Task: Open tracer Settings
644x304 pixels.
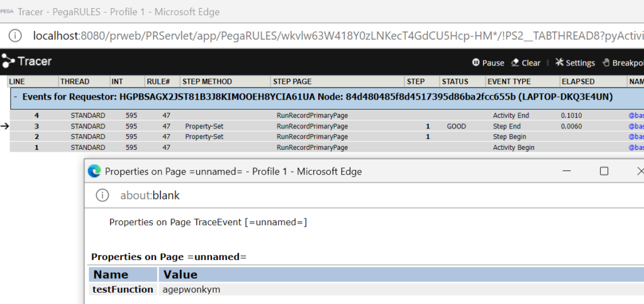Action: 575,62
